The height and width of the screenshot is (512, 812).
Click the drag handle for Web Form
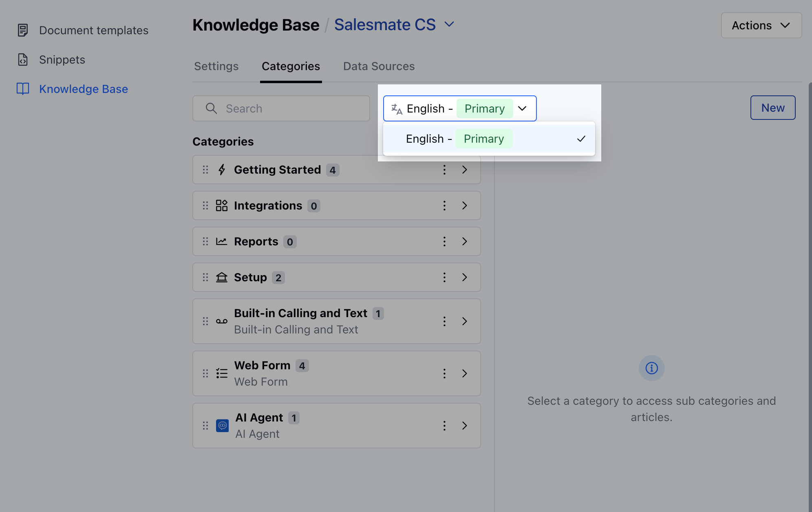(x=205, y=373)
